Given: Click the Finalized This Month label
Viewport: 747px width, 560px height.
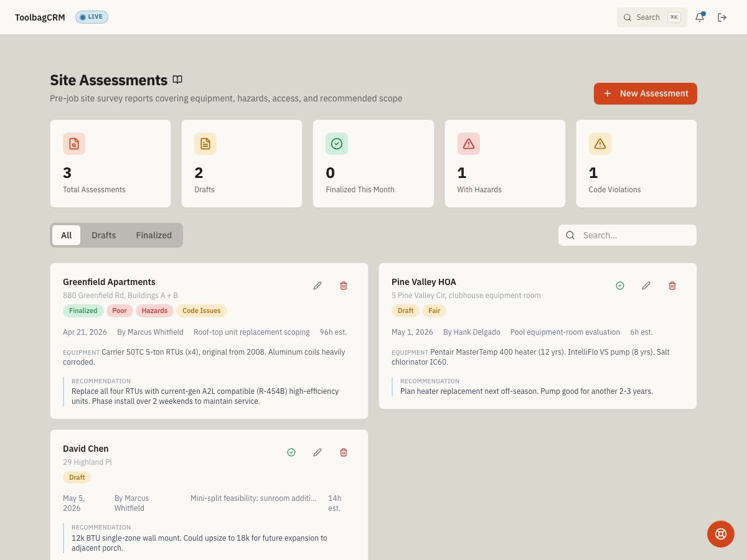Looking at the screenshot, I should (x=360, y=190).
